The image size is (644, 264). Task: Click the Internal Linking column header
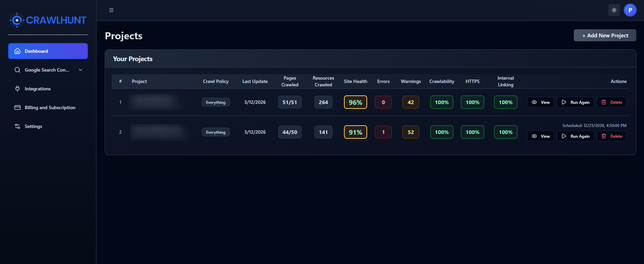[505, 81]
